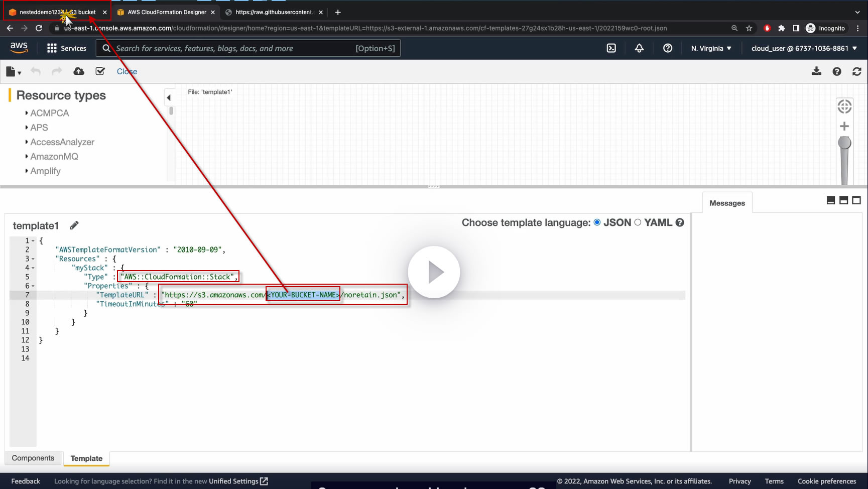
Task: Select the YAML template language radio
Action: [638, 222]
